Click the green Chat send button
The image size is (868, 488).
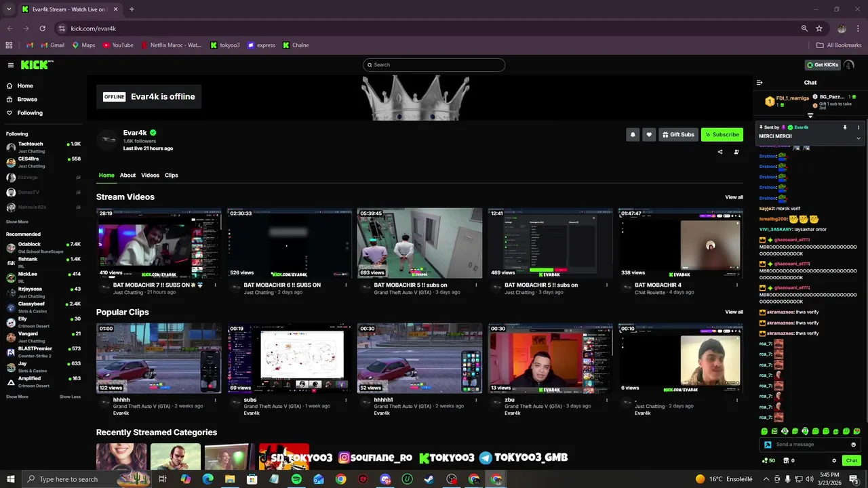pos(852,460)
